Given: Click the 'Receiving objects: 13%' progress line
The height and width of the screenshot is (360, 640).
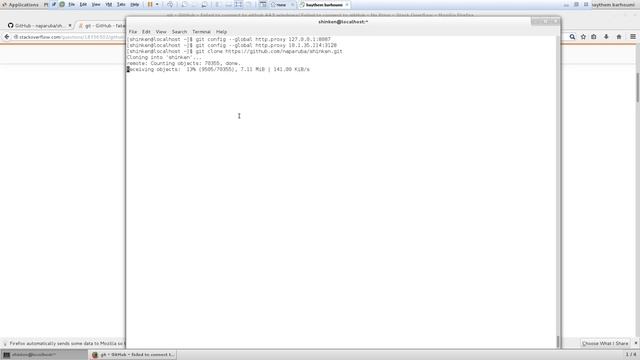Looking at the screenshot, I should coord(218,69).
